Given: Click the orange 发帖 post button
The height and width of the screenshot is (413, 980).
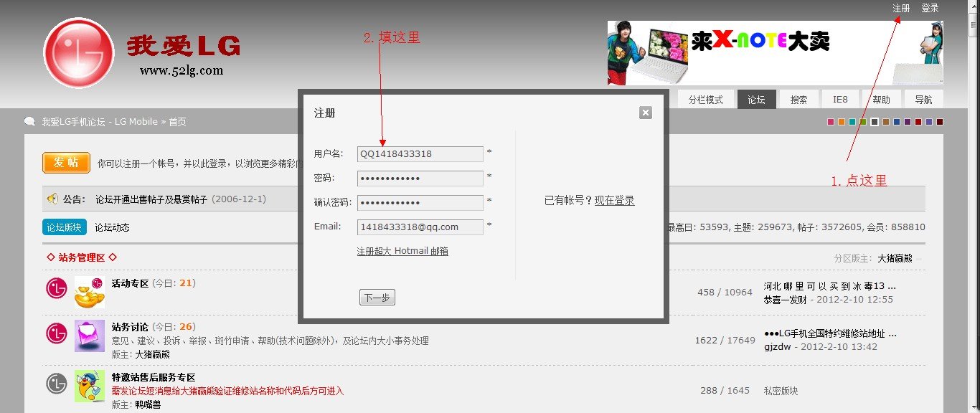Looking at the screenshot, I should pyautogui.click(x=65, y=163).
